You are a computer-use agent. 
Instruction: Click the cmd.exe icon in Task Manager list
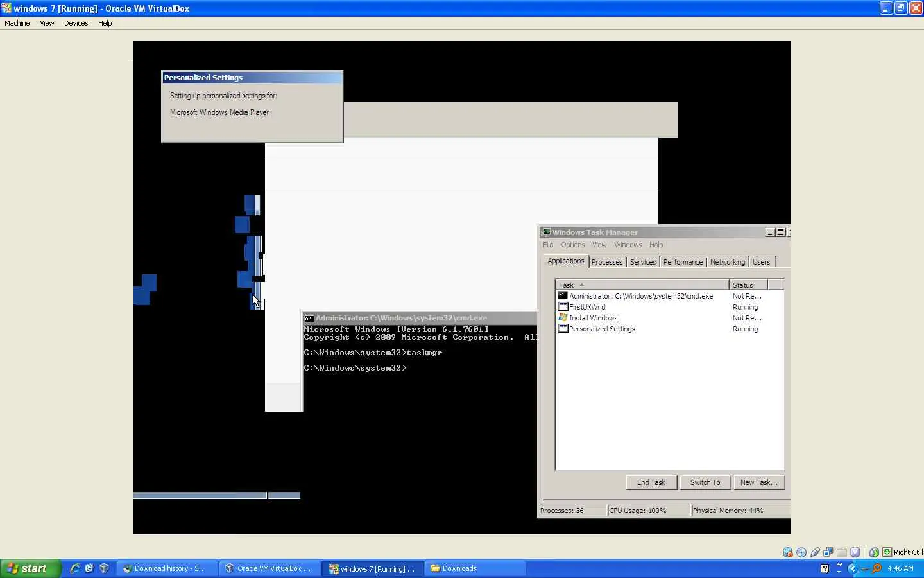(x=563, y=296)
